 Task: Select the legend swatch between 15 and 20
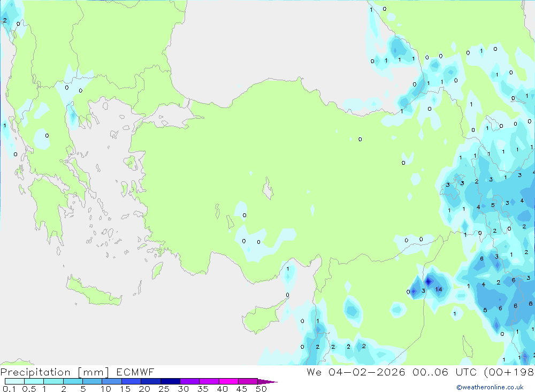tap(132, 381)
